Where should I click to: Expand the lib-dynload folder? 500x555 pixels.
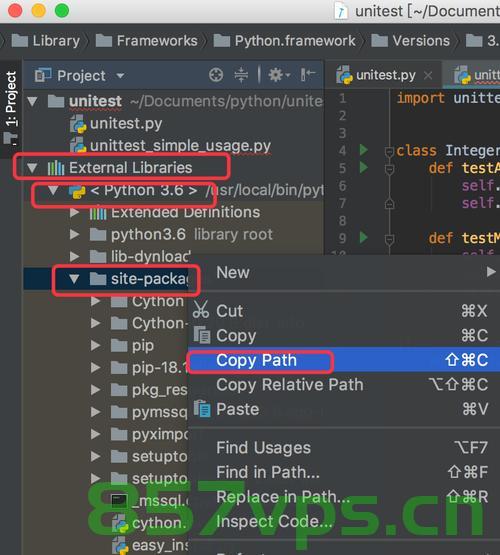pyautogui.click(x=74, y=256)
